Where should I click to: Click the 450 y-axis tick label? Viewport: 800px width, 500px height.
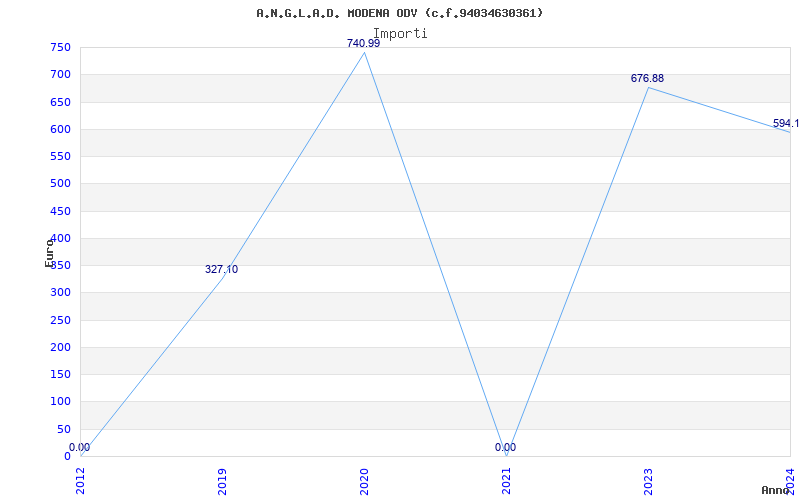(x=60, y=211)
